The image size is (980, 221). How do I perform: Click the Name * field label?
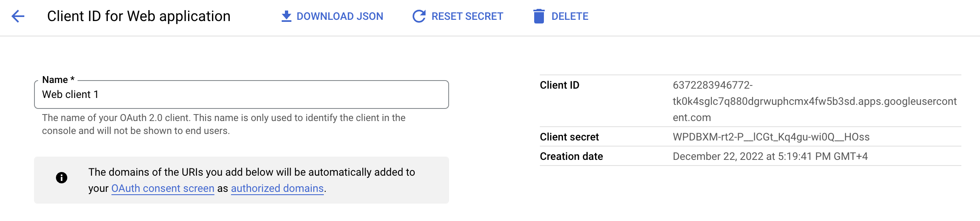tap(58, 80)
